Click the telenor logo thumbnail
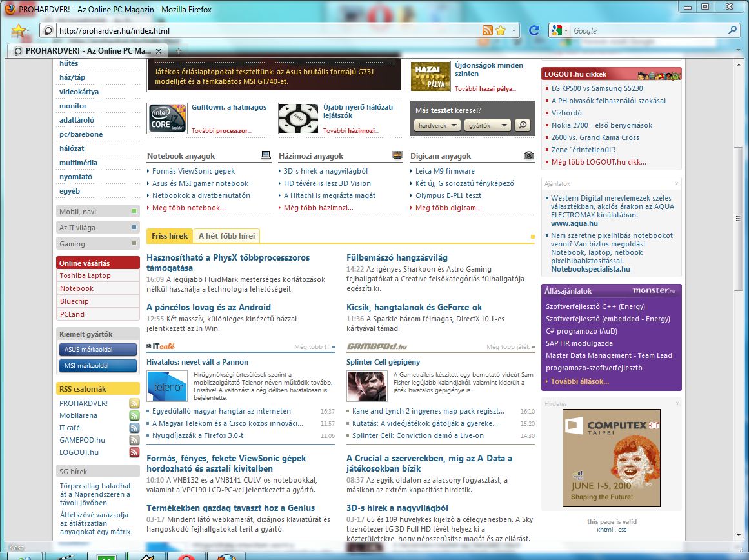749x560 pixels. 166,386
